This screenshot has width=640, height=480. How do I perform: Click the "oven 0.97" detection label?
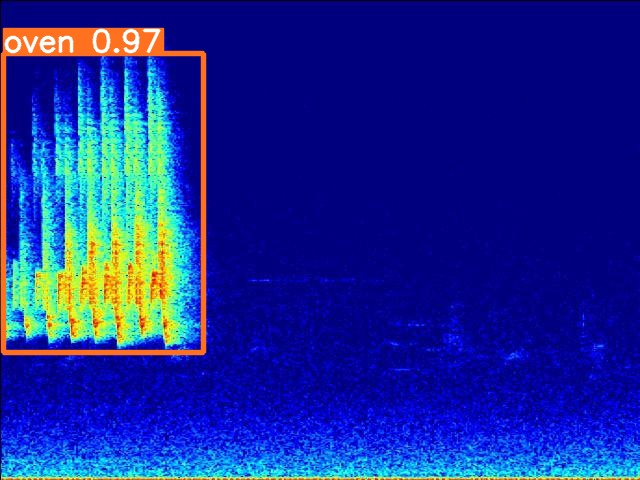pyautogui.click(x=82, y=41)
